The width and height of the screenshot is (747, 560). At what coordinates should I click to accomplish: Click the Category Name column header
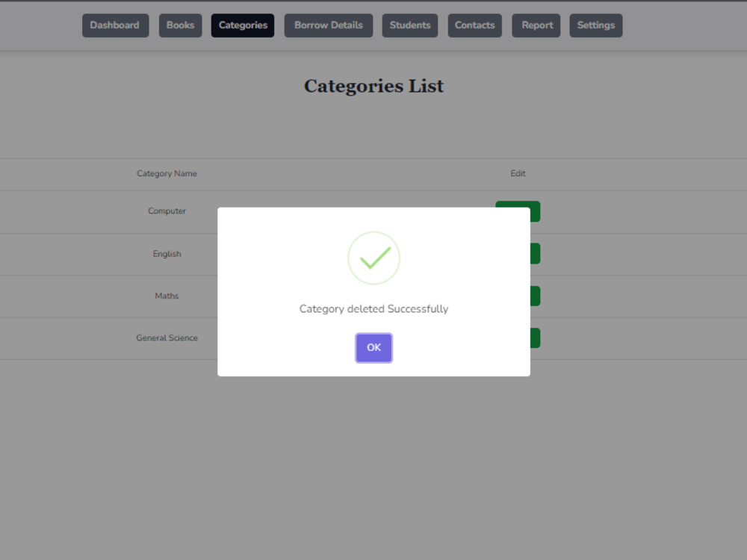point(167,173)
